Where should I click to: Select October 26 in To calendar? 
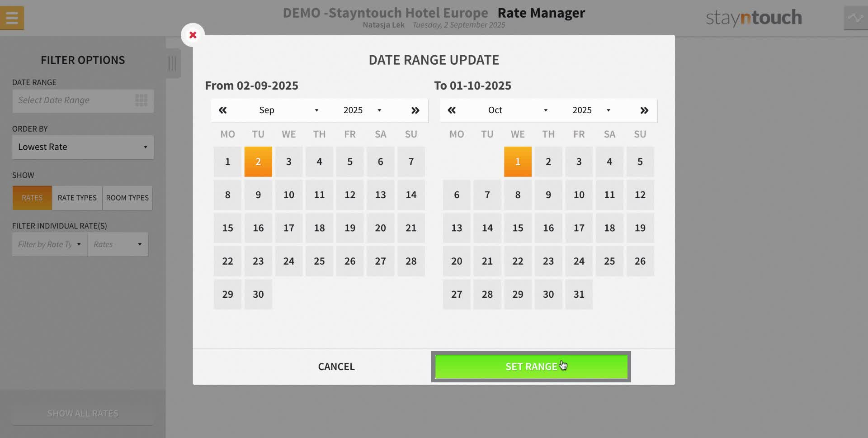pyautogui.click(x=640, y=261)
